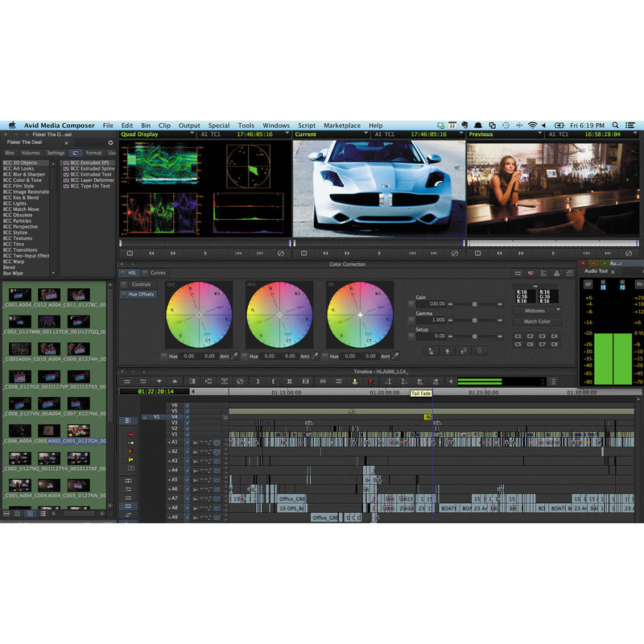The width and height of the screenshot is (644, 644).
Task: Click the Gain slider handle
Action: point(474,304)
